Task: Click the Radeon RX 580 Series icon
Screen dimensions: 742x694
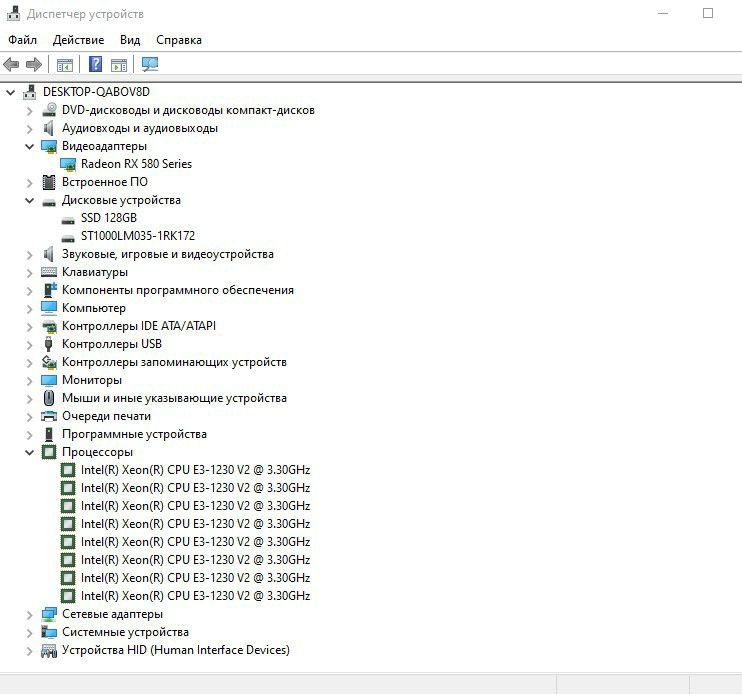Action: tap(68, 164)
